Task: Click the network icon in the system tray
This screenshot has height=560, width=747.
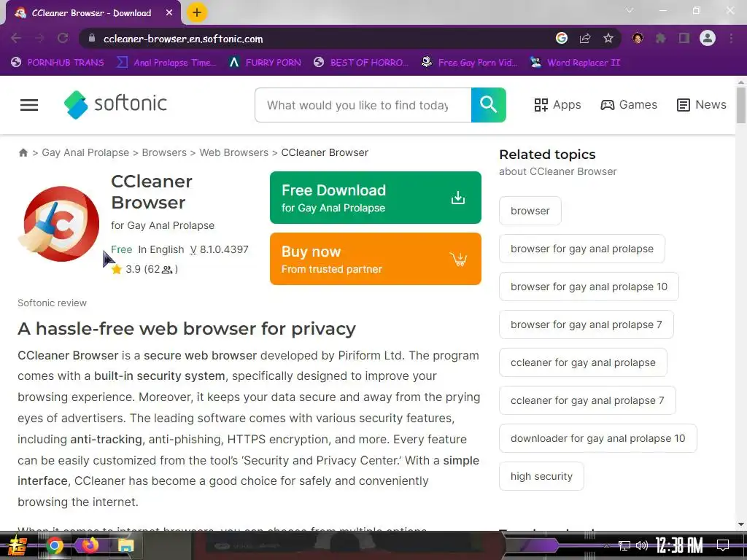Action: [x=624, y=545]
